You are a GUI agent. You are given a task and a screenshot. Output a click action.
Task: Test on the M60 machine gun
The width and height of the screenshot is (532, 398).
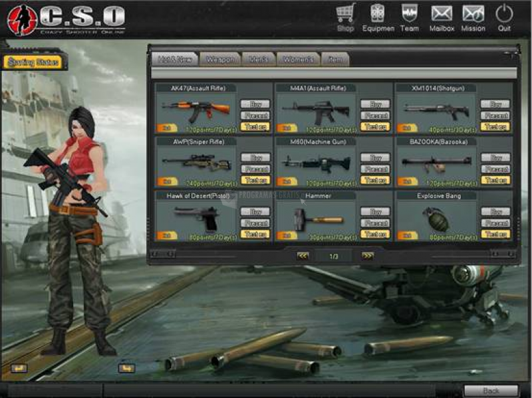click(375, 180)
